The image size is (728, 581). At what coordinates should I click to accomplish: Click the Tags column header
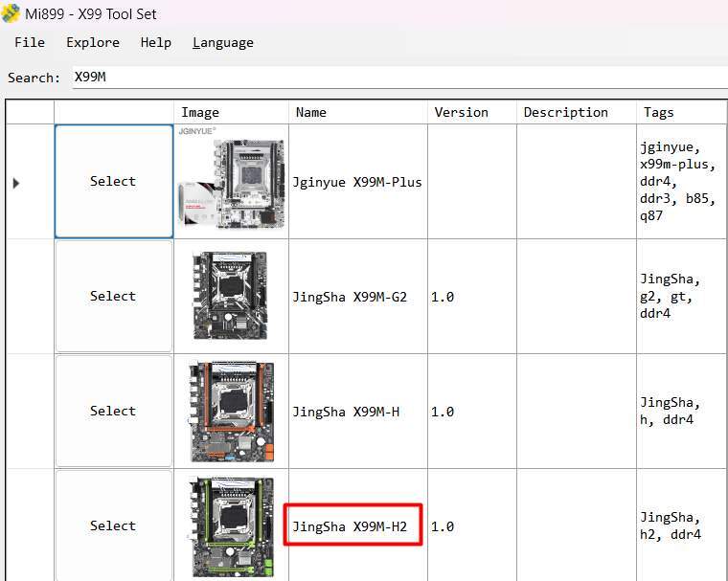(x=682, y=112)
